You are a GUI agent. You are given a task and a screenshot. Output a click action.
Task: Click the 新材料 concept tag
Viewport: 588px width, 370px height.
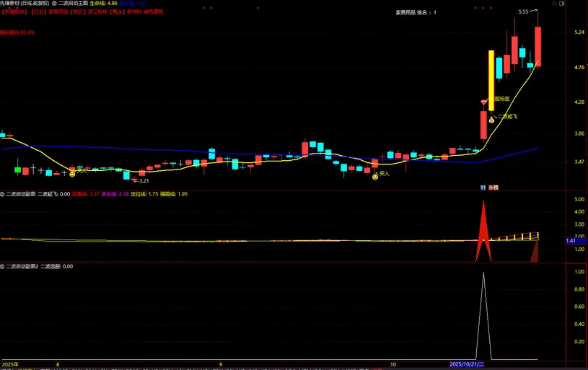tap(134, 12)
